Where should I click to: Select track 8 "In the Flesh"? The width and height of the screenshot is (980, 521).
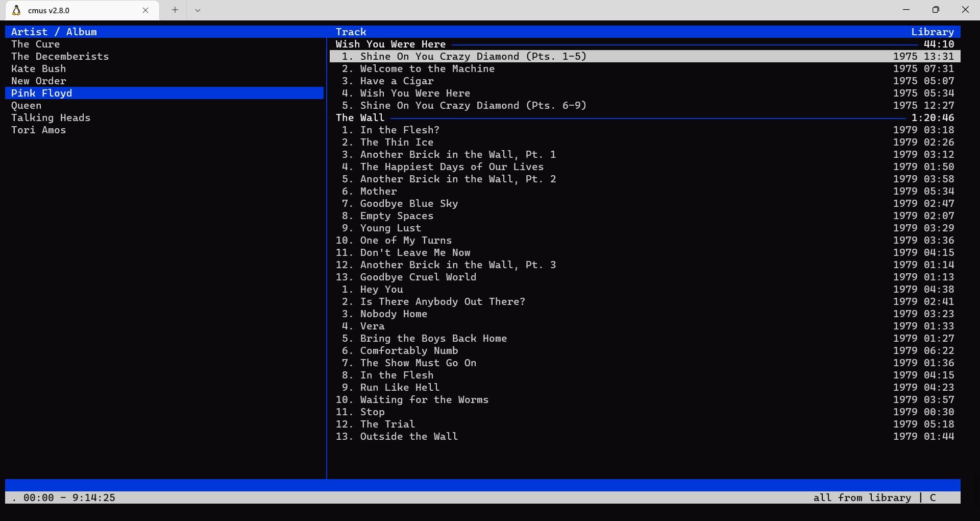[x=645, y=375]
